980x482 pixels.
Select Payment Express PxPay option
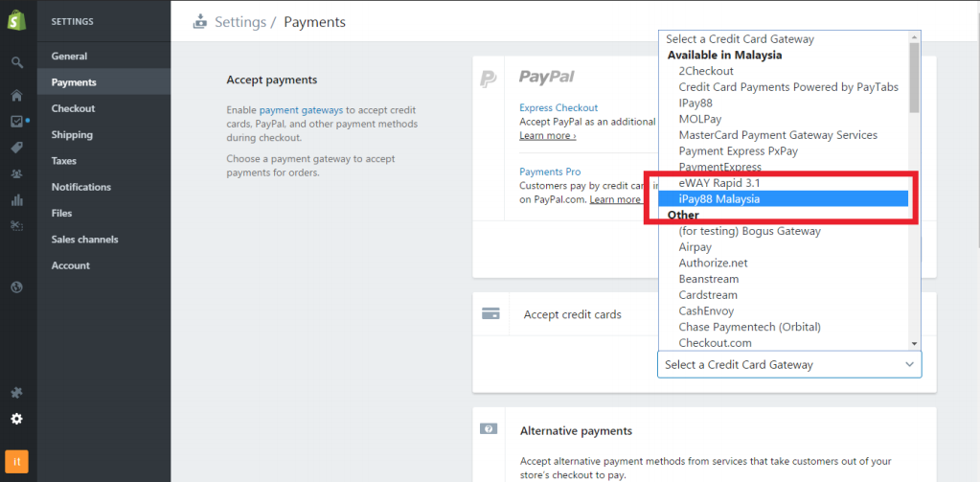click(x=784, y=150)
